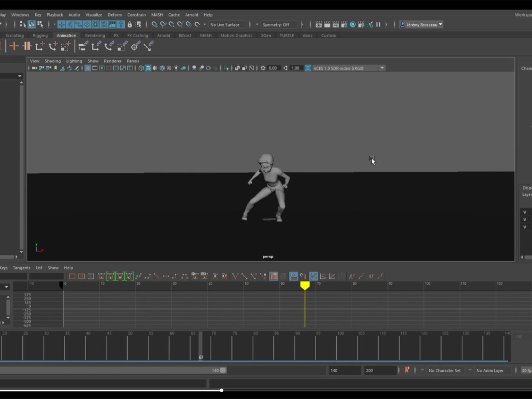
Task: Click the viewport gamma field showing 1.00
Action: pos(295,68)
